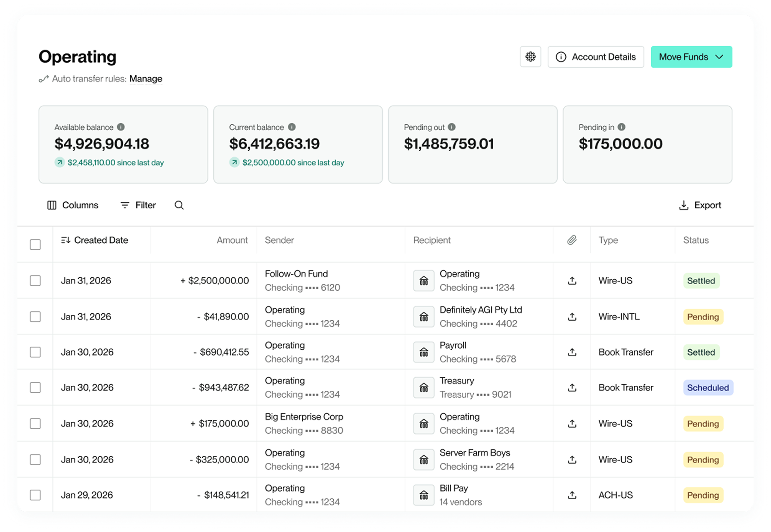Click the auto transfer rules icon

click(x=44, y=79)
